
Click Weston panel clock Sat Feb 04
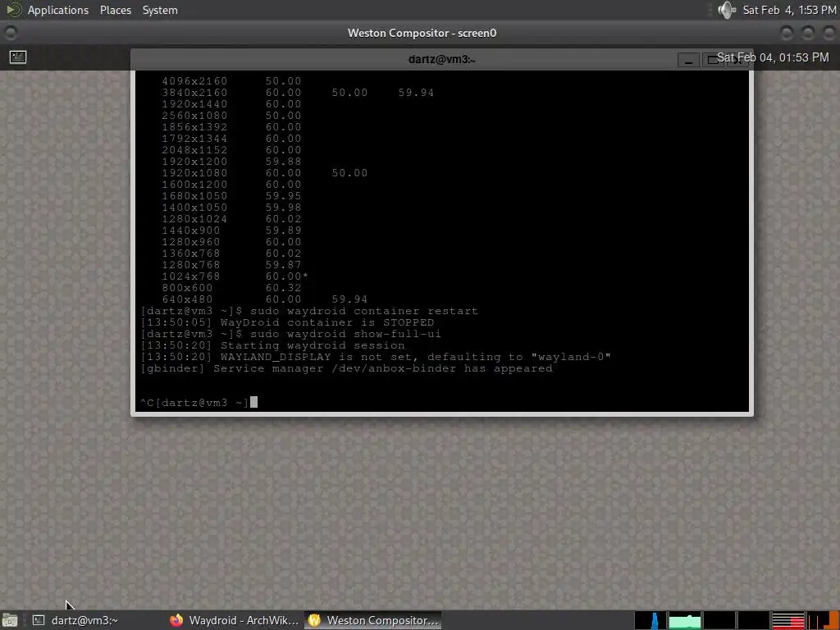[x=773, y=57]
